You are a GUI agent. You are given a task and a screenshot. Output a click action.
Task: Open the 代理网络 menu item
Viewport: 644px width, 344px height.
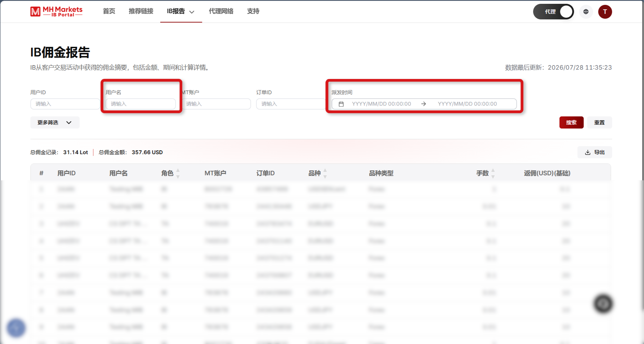[x=221, y=11]
